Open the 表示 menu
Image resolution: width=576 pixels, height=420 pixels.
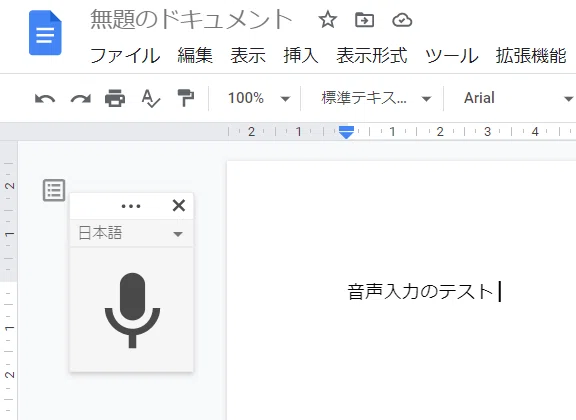pos(248,56)
